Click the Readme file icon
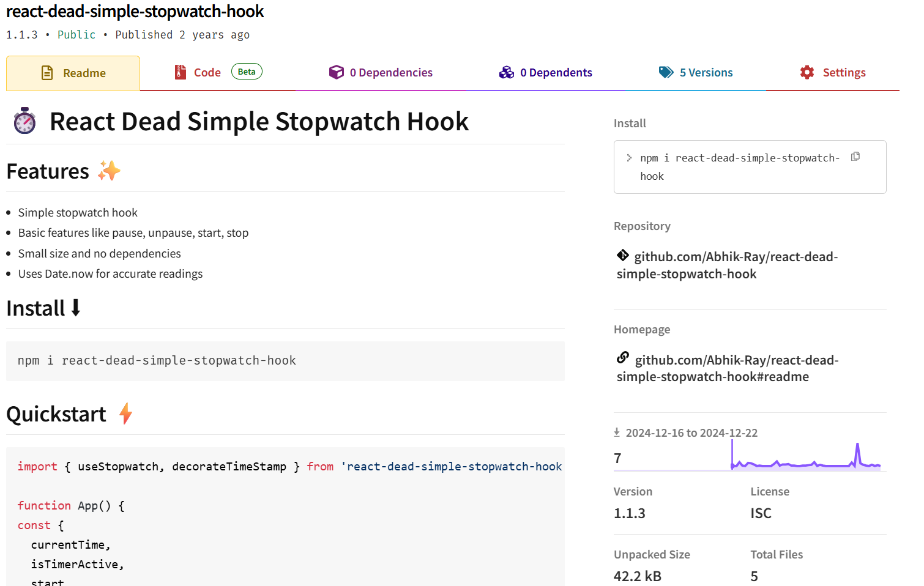 (47, 72)
